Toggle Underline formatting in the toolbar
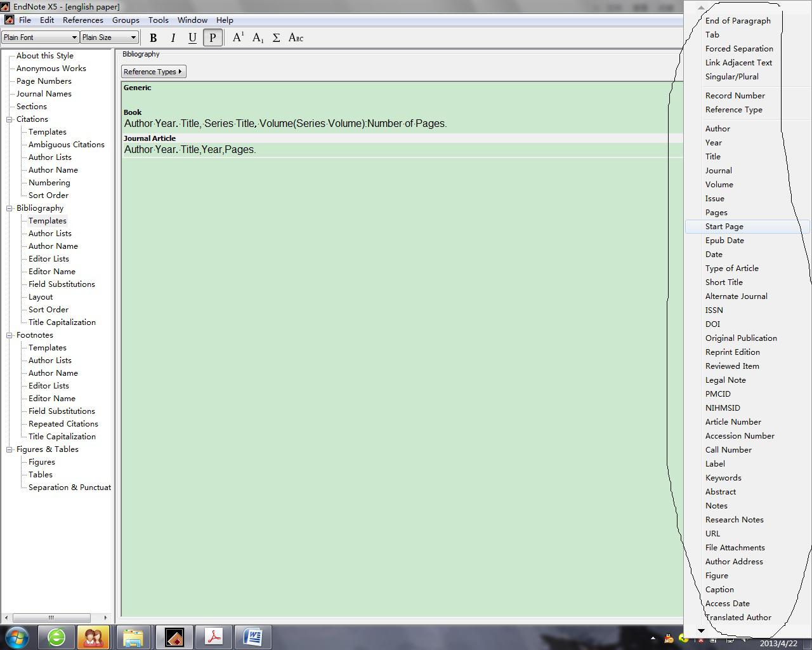The width and height of the screenshot is (812, 650). 192,37
